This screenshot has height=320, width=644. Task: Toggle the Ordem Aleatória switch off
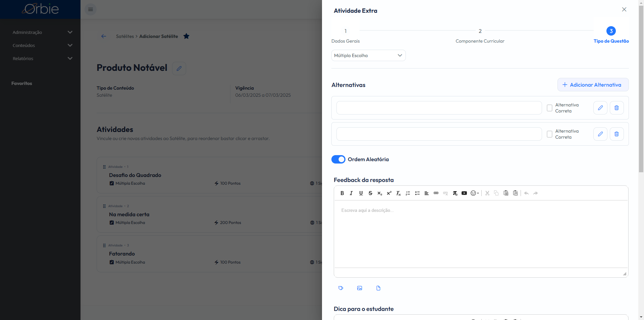(338, 159)
